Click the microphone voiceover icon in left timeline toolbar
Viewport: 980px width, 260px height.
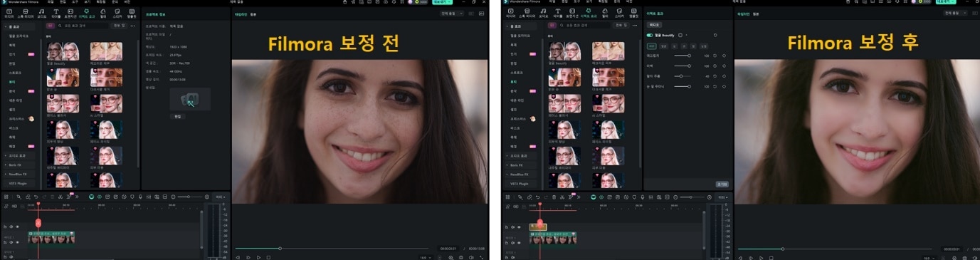(140, 196)
